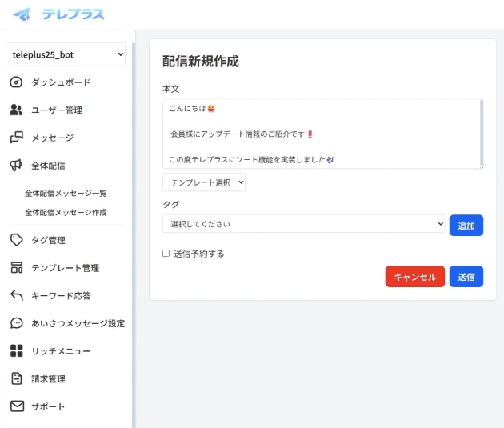Click the 送信予約する label text
This screenshot has width=504, height=428.
point(199,254)
